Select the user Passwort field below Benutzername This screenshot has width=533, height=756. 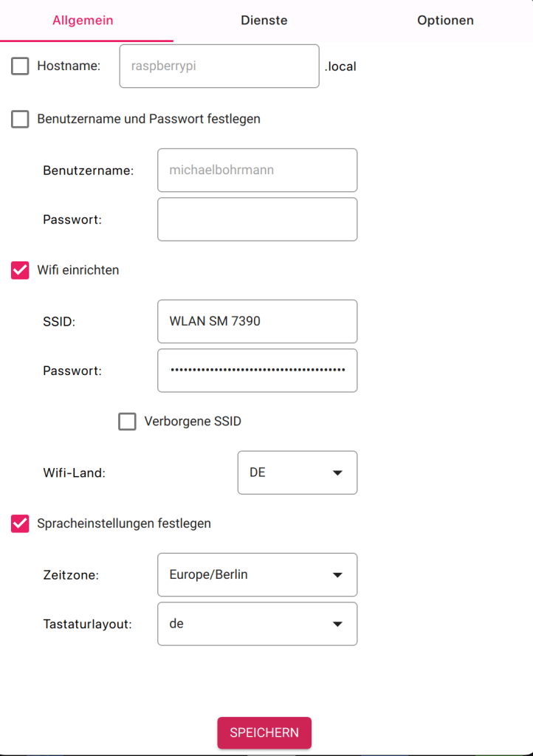click(x=258, y=219)
